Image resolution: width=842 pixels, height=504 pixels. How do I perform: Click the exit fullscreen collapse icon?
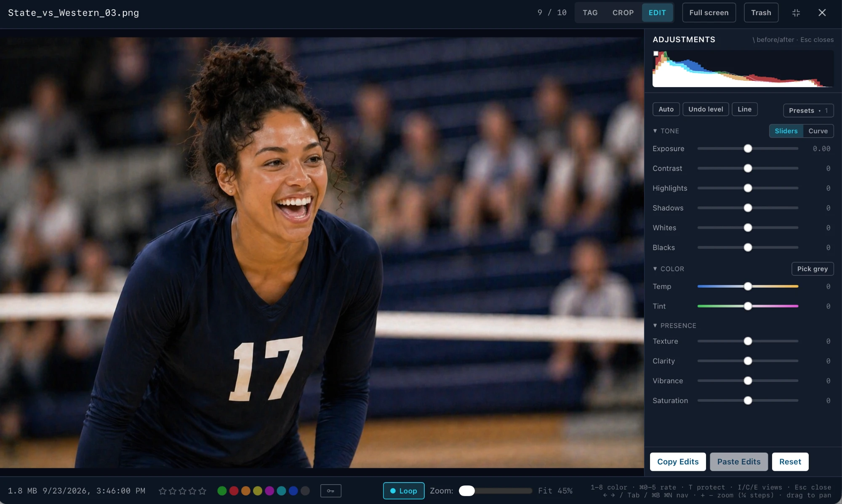[x=796, y=13]
